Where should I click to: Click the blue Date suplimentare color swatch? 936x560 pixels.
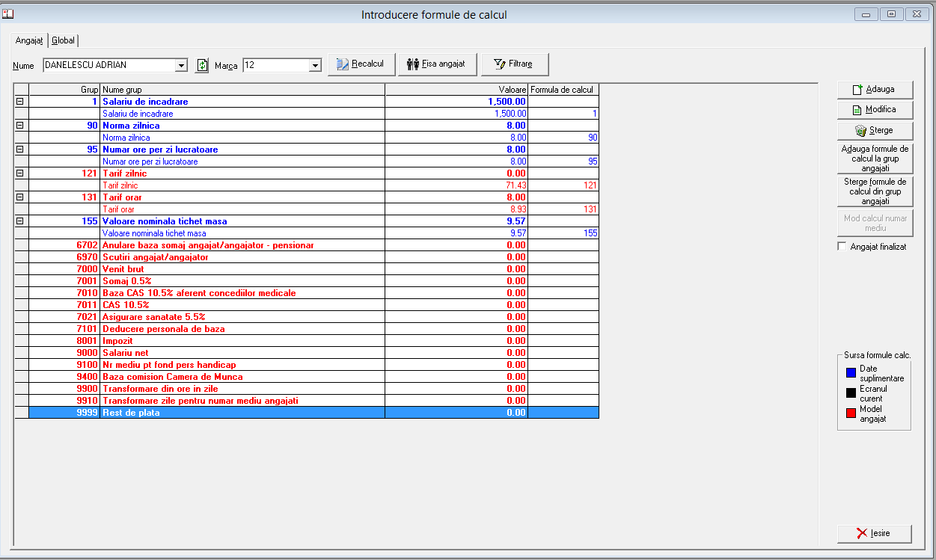[x=851, y=372]
